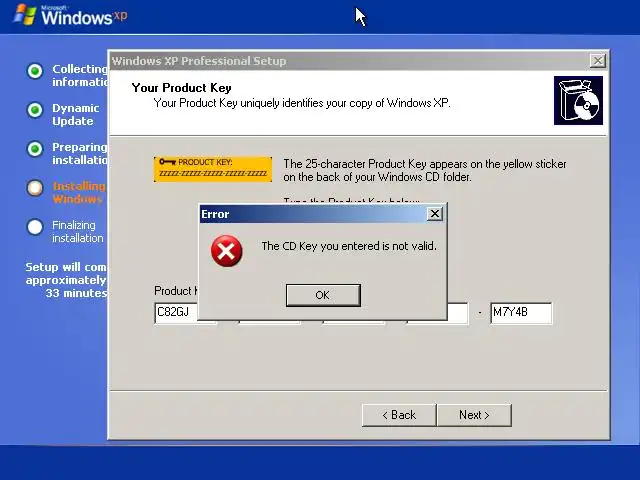Viewport: 640px width, 480px height.
Task: Click the last product key field M7Y4B
Action: [521, 313]
